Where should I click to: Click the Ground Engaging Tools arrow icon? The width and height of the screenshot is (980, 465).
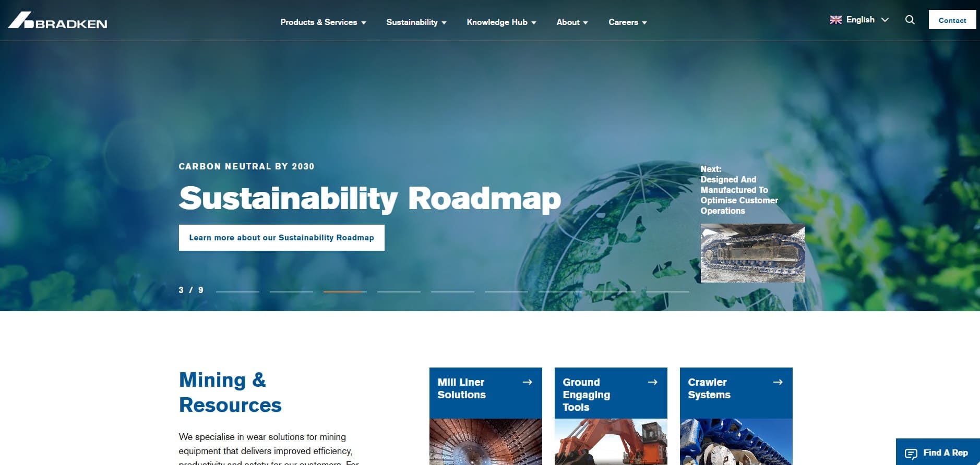click(x=652, y=382)
